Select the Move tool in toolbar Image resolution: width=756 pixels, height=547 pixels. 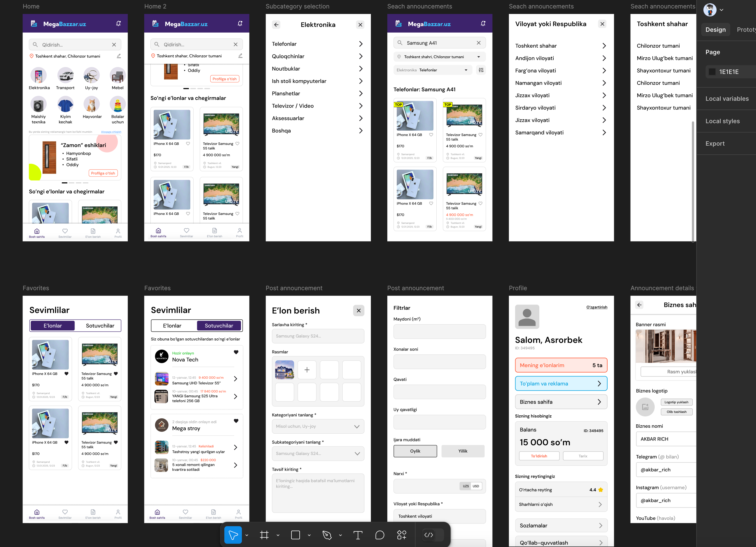[x=233, y=535]
